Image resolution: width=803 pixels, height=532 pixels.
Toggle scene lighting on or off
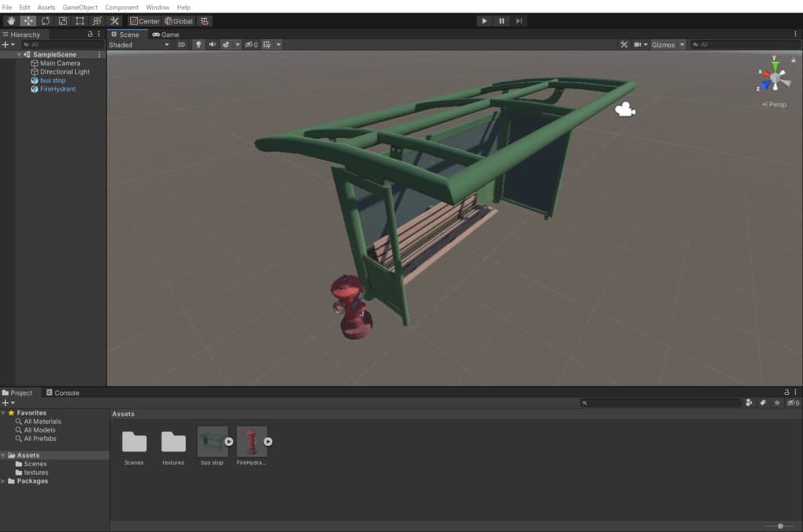(x=198, y=45)
